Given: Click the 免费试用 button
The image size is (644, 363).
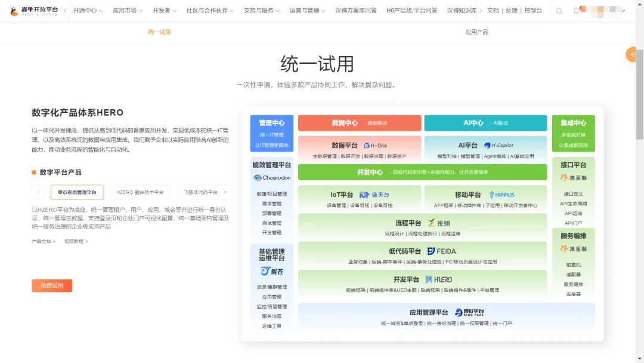Looking at the screenshot, I should point(52,286).
